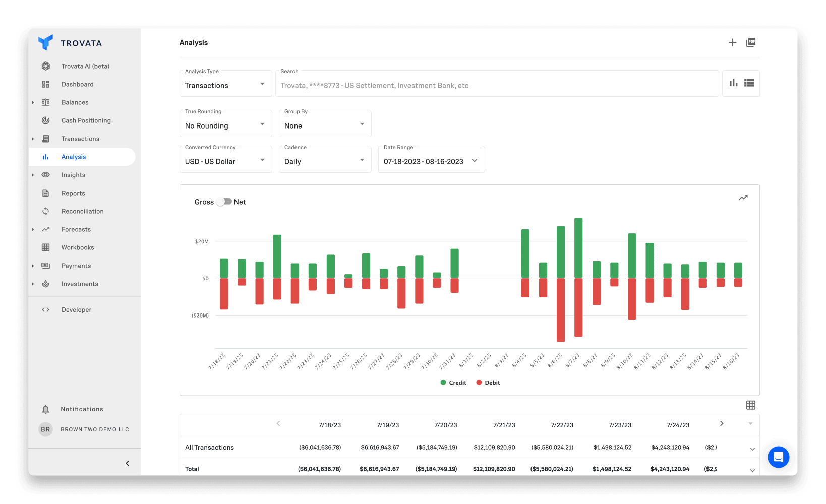Export the analysis as PDF
Screen dimensions: 826x504
click(x=751, y=43)
